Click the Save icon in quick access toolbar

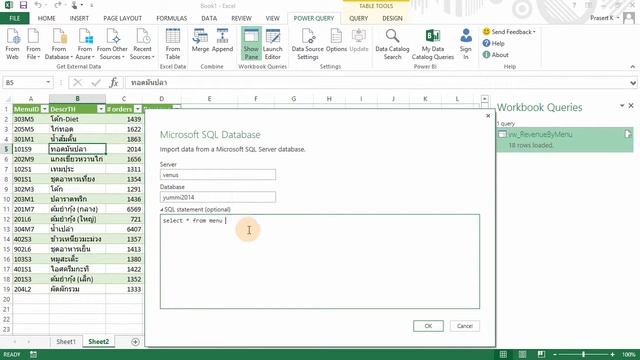coord(23,5)
